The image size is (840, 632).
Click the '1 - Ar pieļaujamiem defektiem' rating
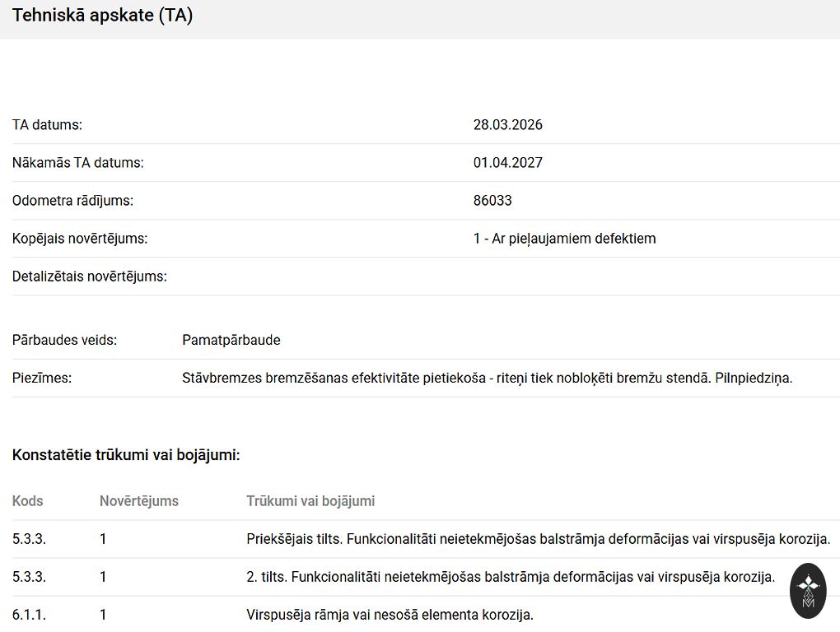tap(564, 239)
